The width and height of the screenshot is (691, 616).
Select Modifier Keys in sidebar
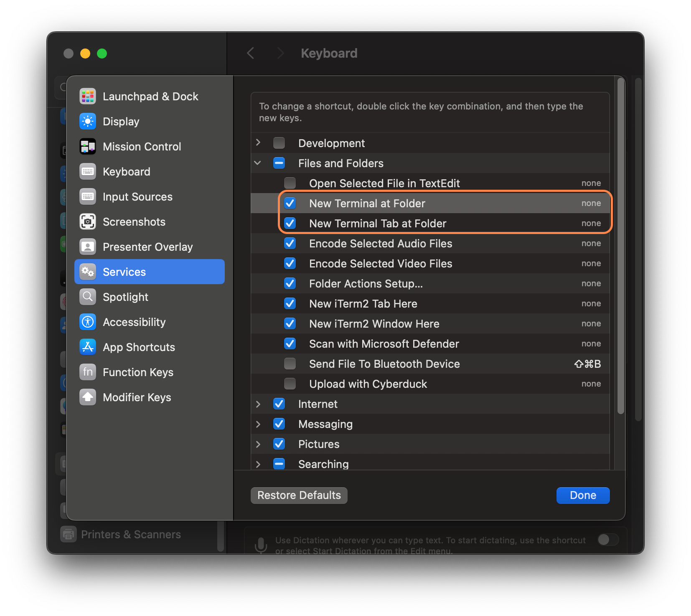(x=137, y=397)
